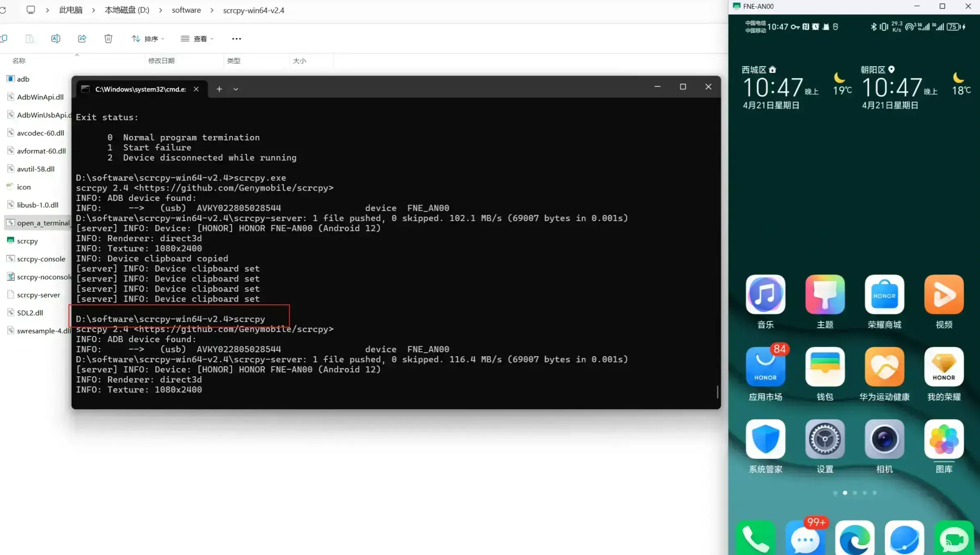Sort by 修改日期 column header
This screenshot has width=980, height=555.
[161, 61]
